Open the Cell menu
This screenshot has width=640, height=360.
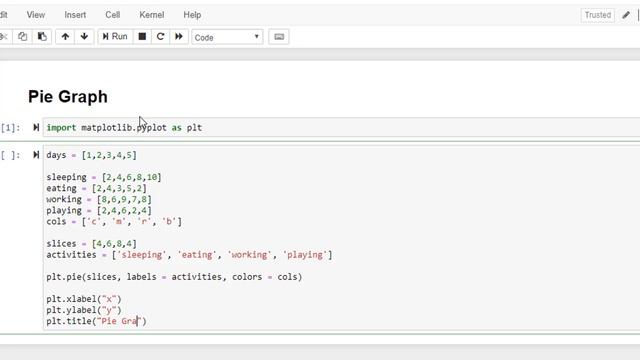pyautogui.click(x=113, y=15)
